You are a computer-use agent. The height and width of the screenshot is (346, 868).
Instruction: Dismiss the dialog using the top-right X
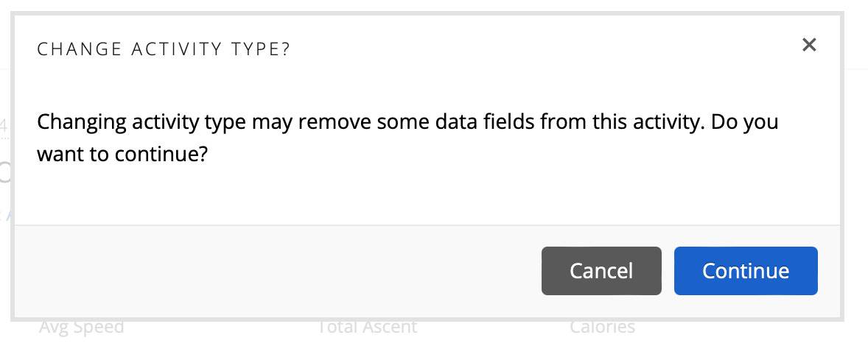809,45
